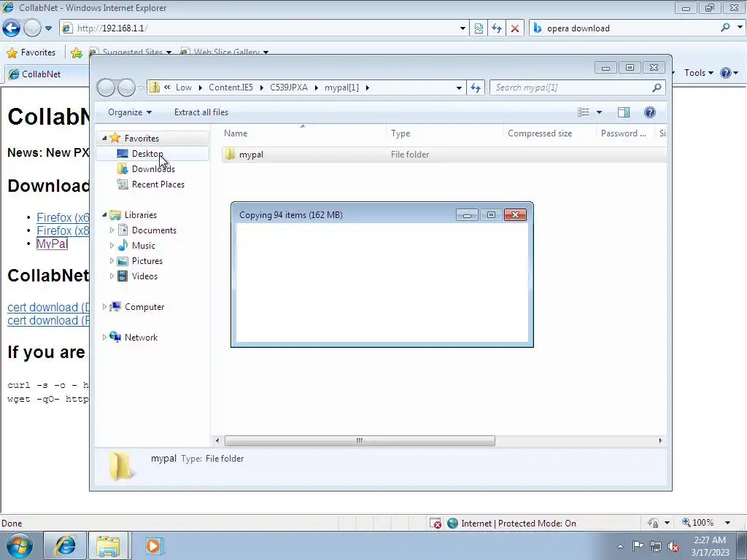Click the scroll right arrow of file list
Viewport: 747px width, 560px height.
point(660,441)
